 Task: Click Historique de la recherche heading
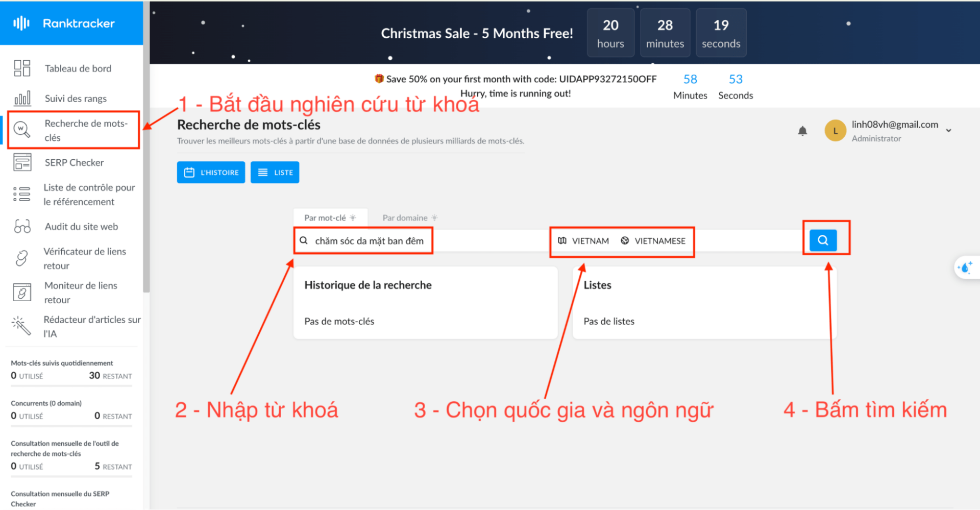point(368,285)
